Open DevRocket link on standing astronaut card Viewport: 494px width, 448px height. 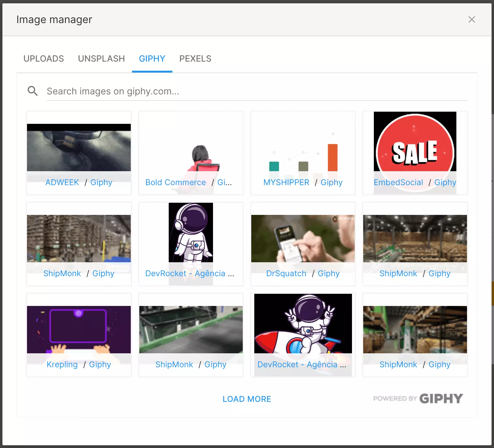(190, 273)
